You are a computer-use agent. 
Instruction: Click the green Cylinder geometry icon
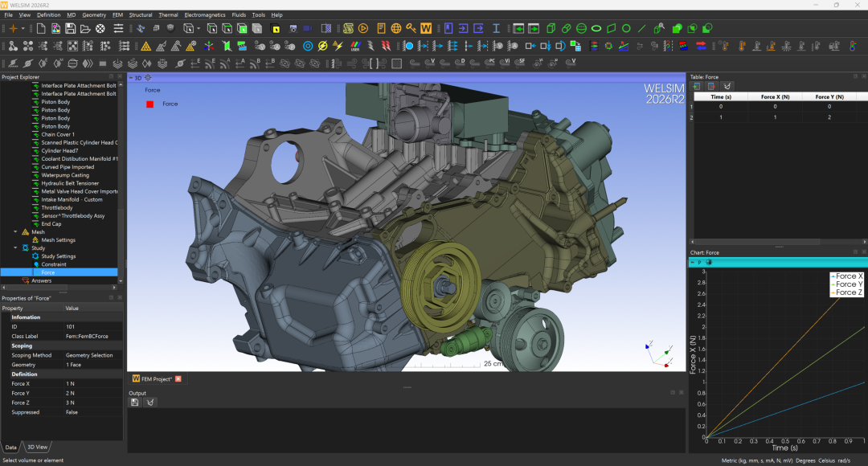566,28
